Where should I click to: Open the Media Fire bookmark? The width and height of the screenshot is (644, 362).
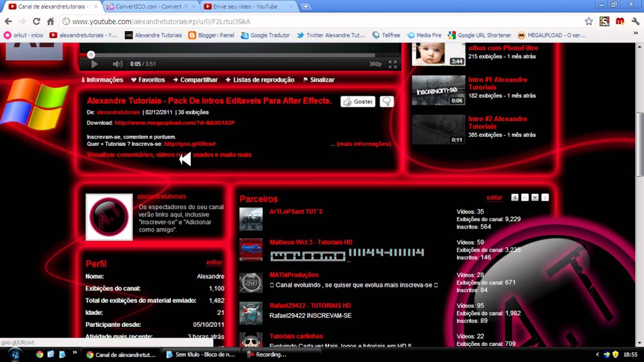point(424,35)
